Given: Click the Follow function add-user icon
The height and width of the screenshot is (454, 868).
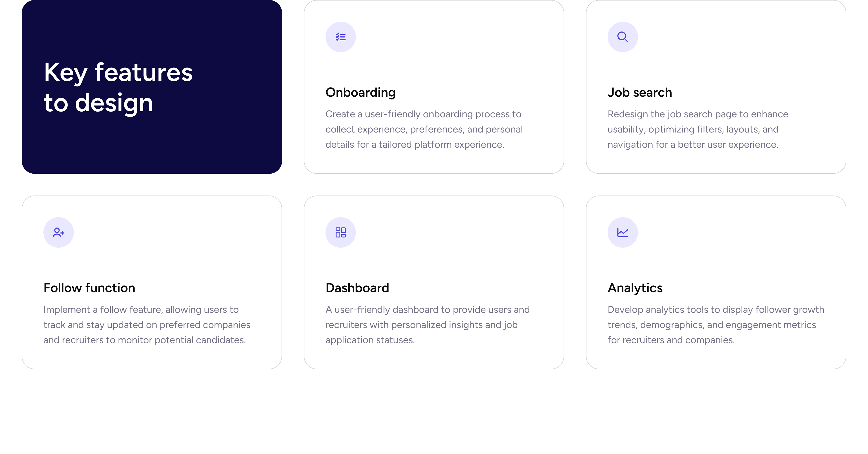Looking at the screenshot, I should 58,232.
